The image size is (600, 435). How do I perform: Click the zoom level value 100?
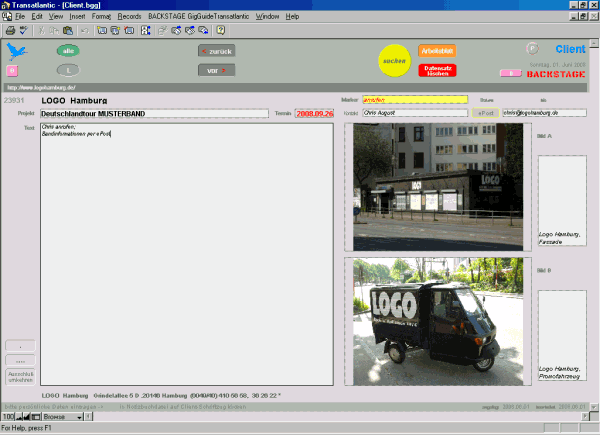pyautogui.click(x=8, y=417)
